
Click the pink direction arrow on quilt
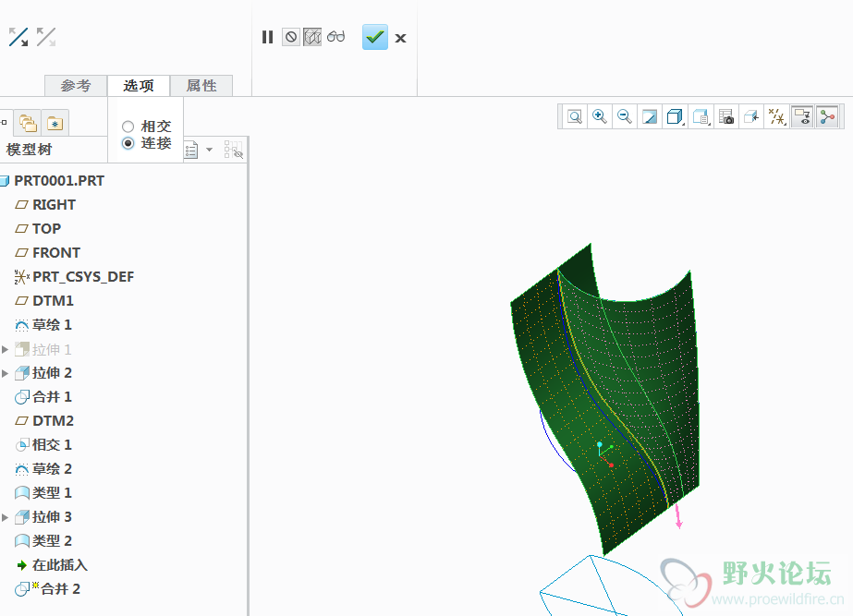[x=678, y=516]
